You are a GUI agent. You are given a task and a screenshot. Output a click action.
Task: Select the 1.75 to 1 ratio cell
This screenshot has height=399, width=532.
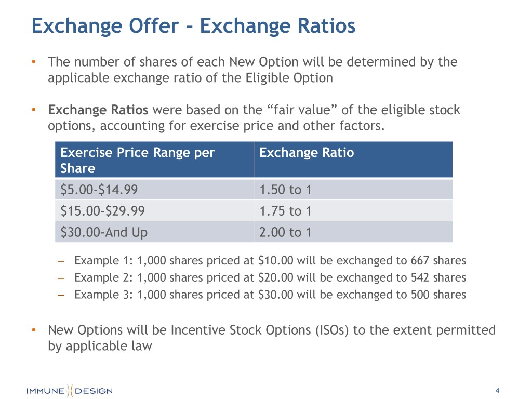coord(285,211)
